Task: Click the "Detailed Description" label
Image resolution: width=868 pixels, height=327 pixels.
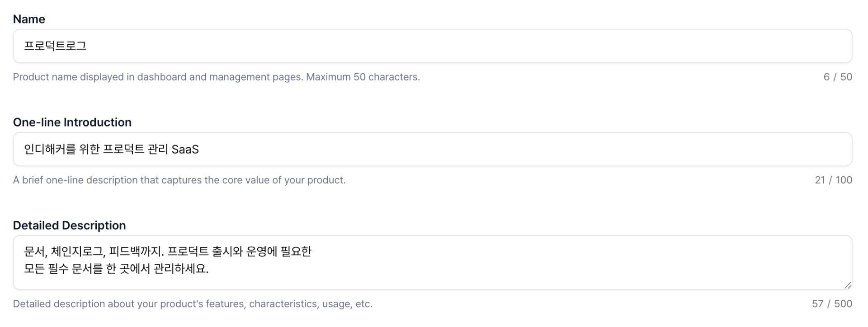Action: [69, 225]
